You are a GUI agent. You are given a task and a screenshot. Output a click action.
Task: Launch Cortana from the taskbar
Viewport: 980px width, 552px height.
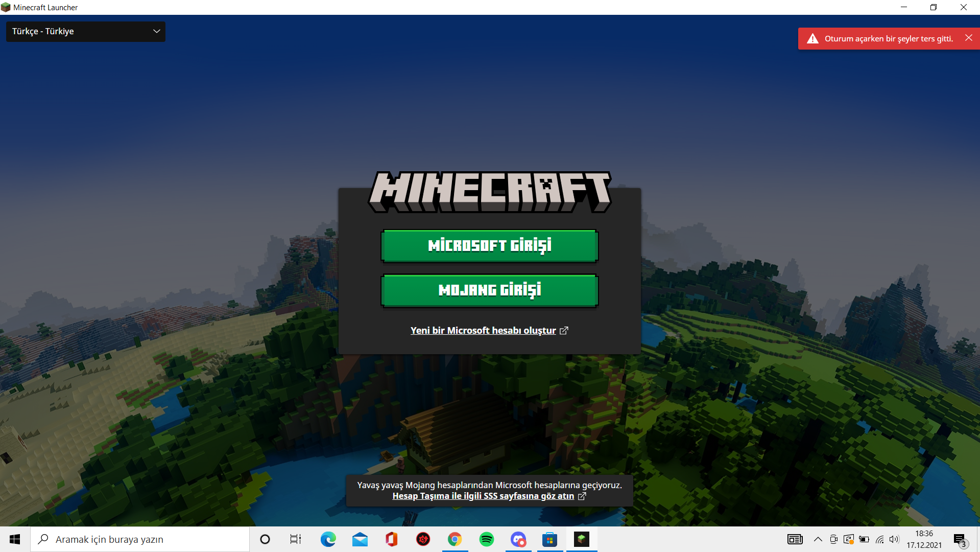[265, 539]
